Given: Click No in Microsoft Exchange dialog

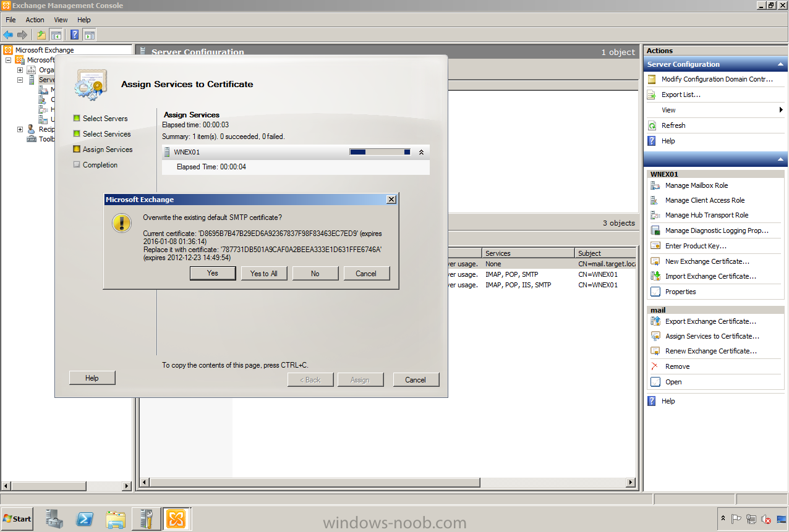Looking at the screenshot, I should pyautogui.click(x=315, y=273).
